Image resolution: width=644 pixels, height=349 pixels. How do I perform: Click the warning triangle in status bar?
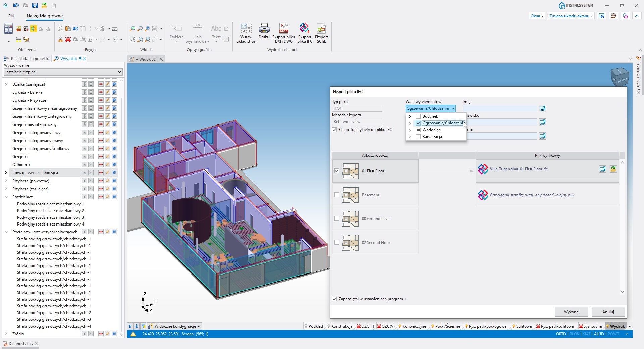[133, 334]
